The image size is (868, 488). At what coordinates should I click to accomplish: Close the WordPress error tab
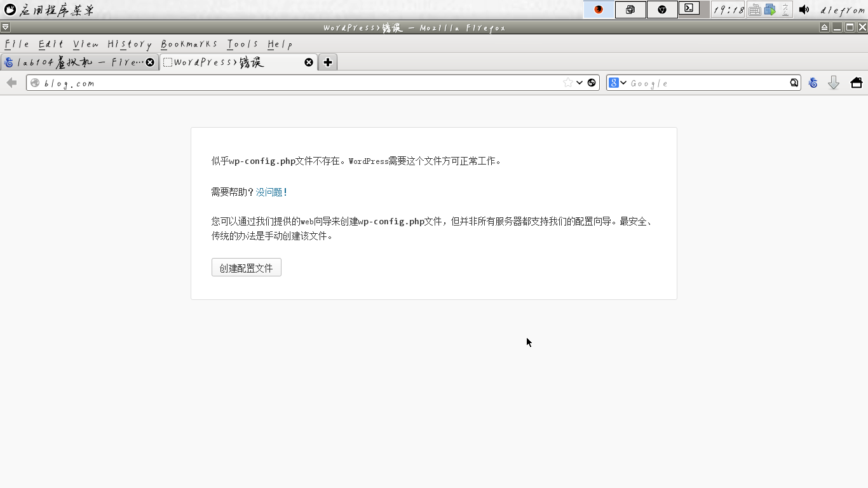point(309,62)
